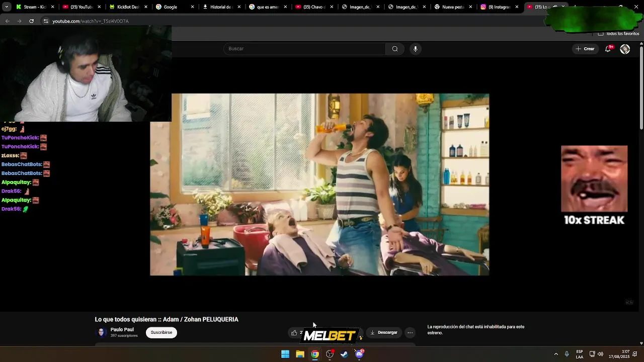Image resolution: width=644 pixels, height=362 pixels.
Task: Open the OBS Studio taskbar icon
Action: point(330,354)
